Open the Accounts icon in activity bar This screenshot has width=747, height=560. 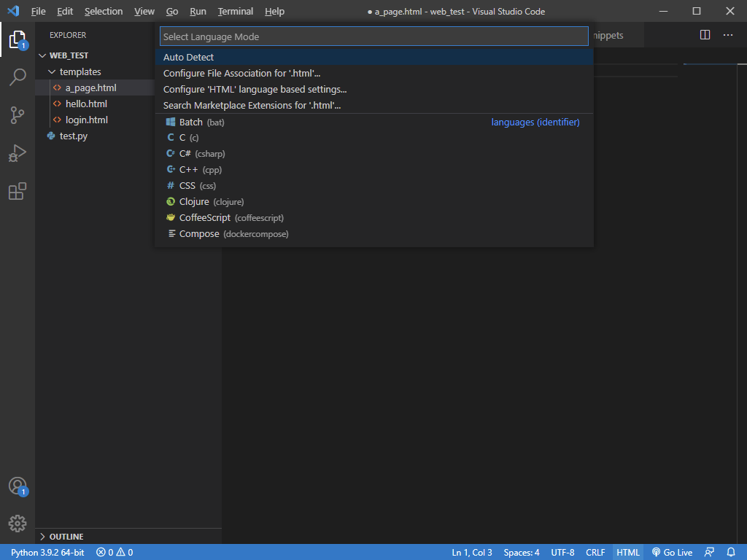(18, 486)
